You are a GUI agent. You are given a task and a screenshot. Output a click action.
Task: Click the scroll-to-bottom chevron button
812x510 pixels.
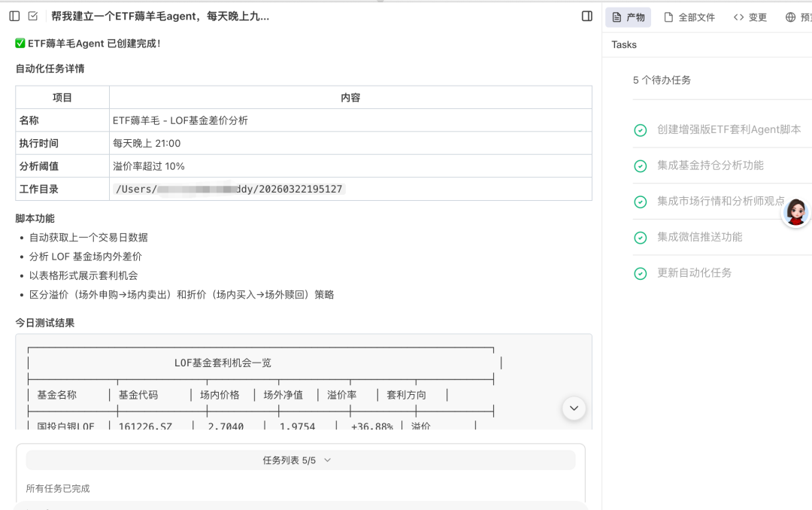point(574,408)
